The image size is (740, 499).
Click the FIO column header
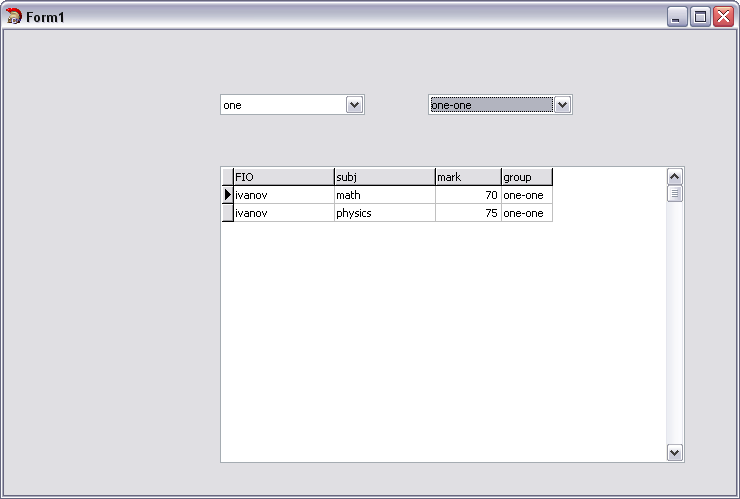283,177
